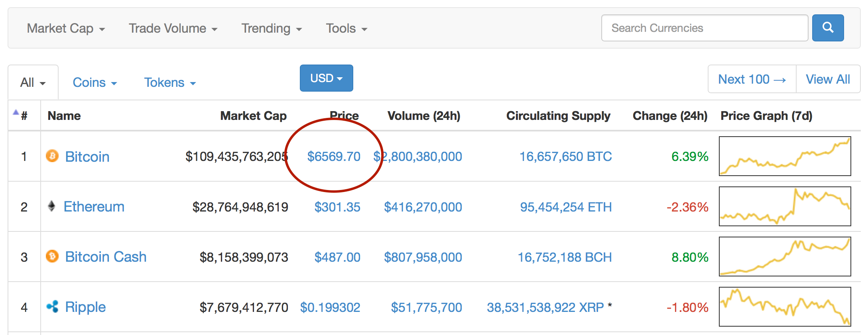This screenshot has height=335, width=868.
Task: Open Ethereum 7-day price graph
Action: [785, 206]
